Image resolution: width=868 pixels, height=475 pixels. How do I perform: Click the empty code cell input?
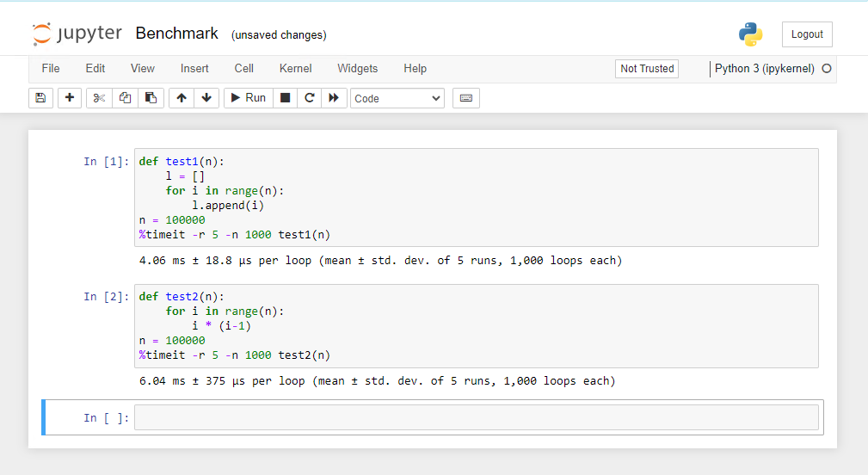click(476, 417)
